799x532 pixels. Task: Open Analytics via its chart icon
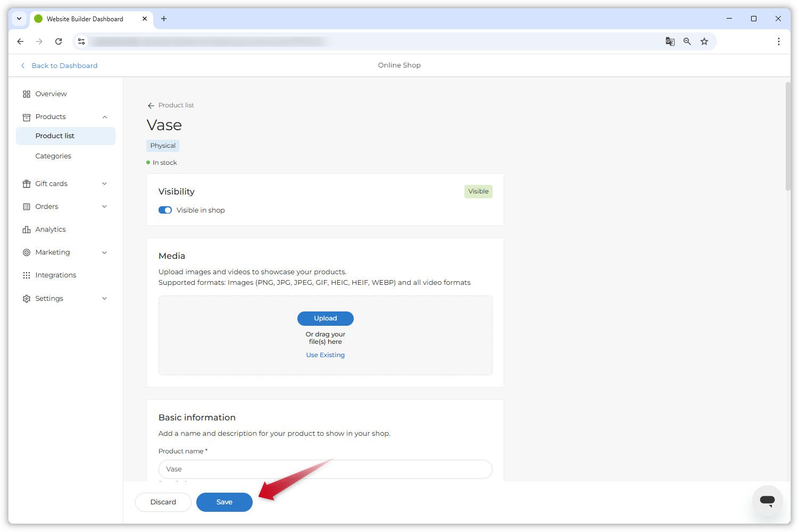tap(27, 229)
